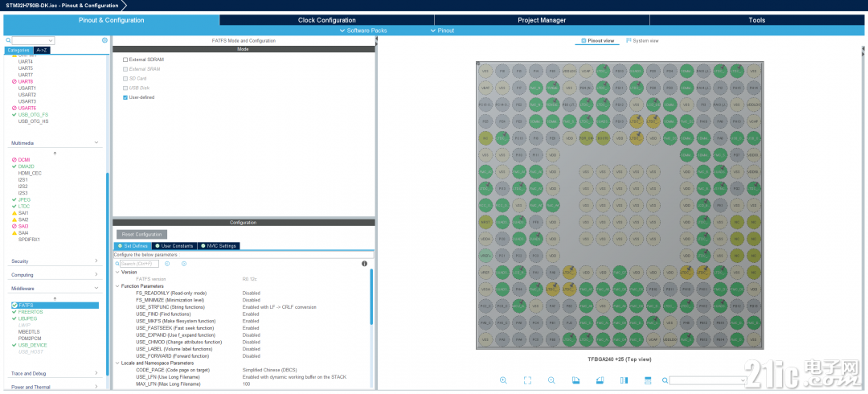
Task: Open the Software Packs menu
Action: (x=363, y=31)
